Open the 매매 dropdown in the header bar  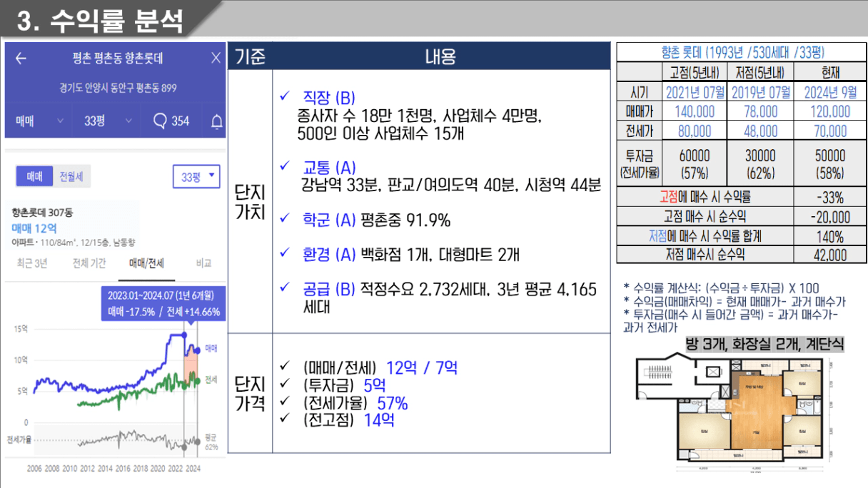[x=39, y=121]
